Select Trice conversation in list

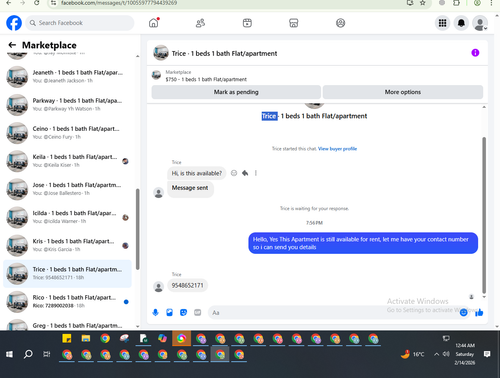pos(67,274)
